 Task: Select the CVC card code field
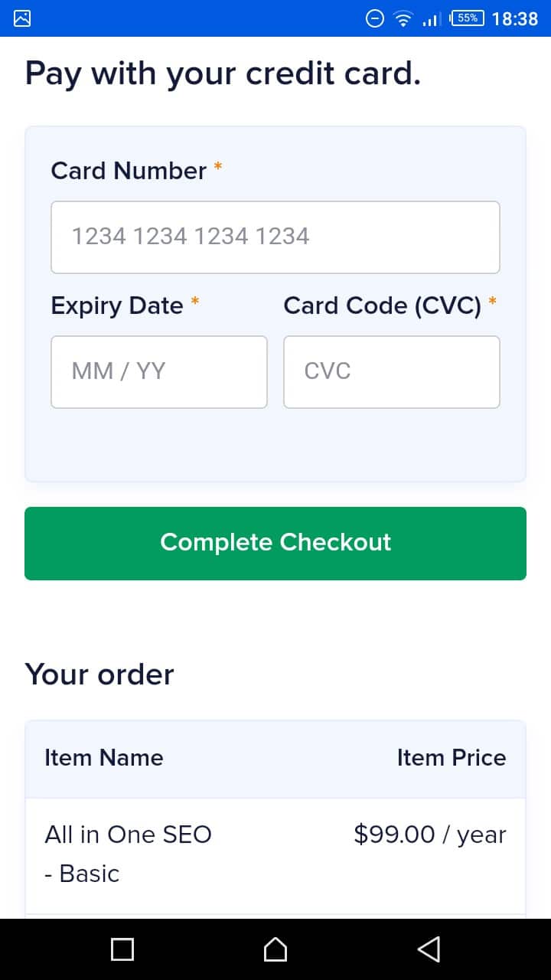tap(391, 371)
